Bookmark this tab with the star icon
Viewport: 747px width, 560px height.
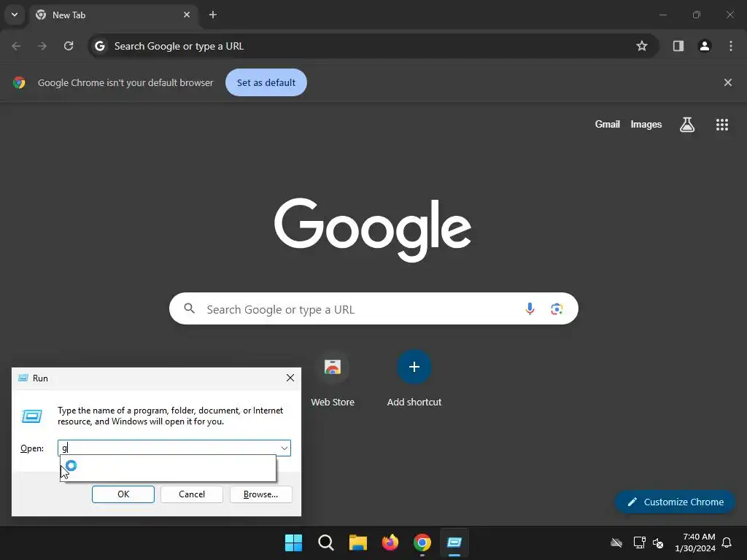[642, 46]
